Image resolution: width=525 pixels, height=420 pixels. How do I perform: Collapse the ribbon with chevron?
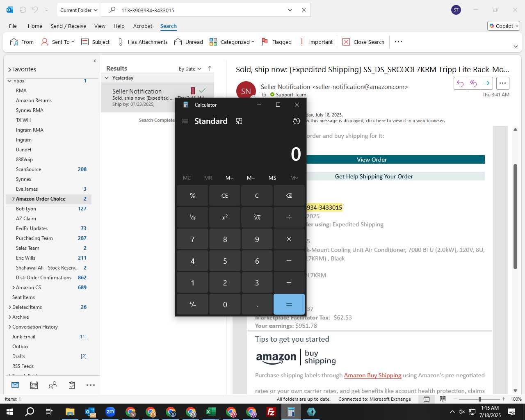coord(516,47)
